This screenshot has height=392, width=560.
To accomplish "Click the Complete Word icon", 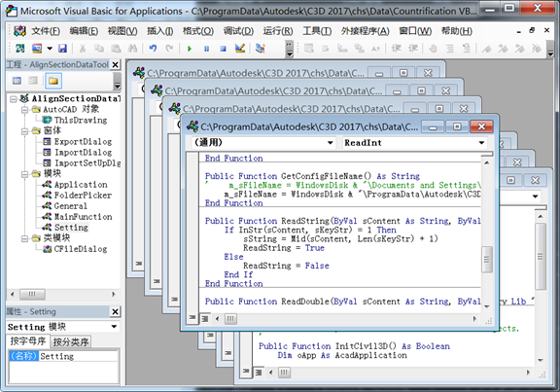I will (375, 48).
